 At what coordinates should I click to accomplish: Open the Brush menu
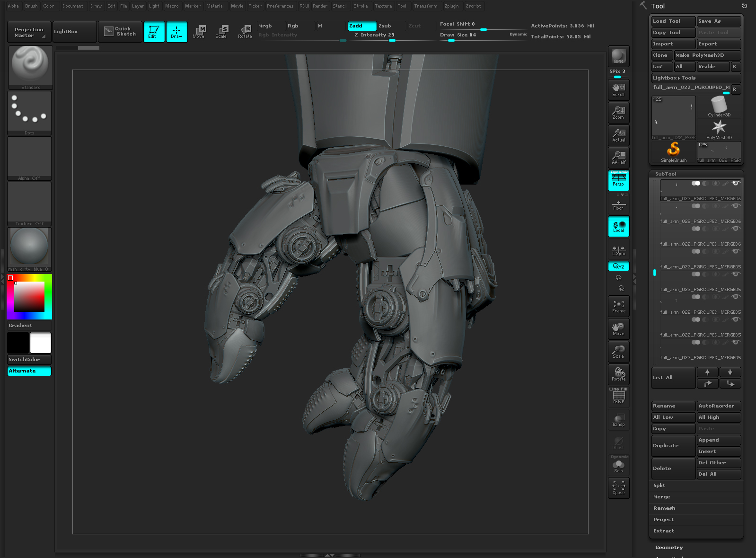(x=31, y=6)
